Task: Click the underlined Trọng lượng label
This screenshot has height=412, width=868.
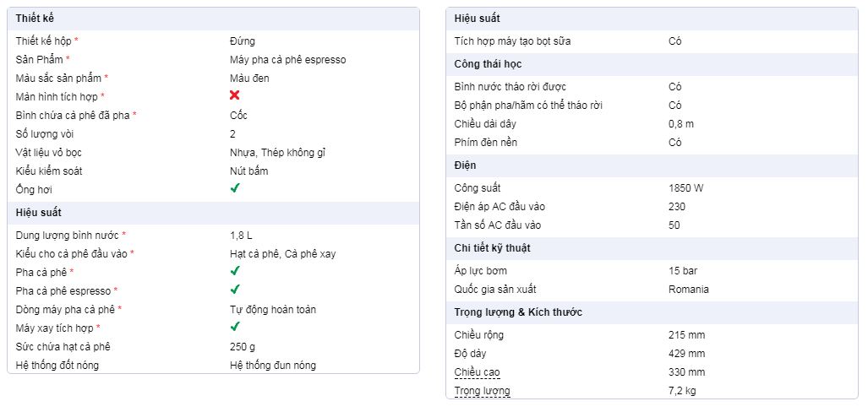Action: click(482, 391)
